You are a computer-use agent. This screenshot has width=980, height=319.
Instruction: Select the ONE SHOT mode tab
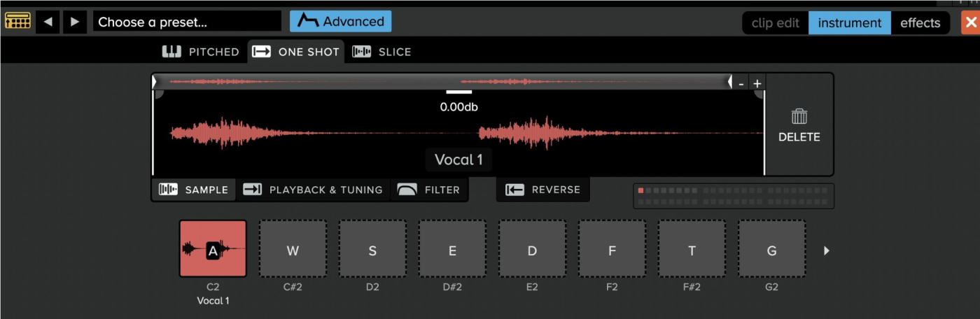pos(296,52)
